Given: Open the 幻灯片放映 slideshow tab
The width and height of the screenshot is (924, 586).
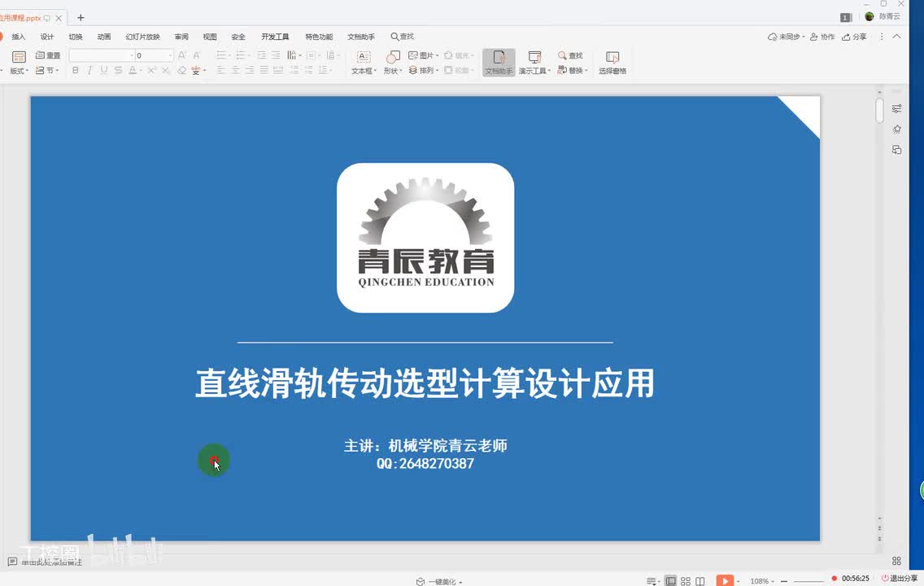Looking at the screenshot, I should point(142,37).
